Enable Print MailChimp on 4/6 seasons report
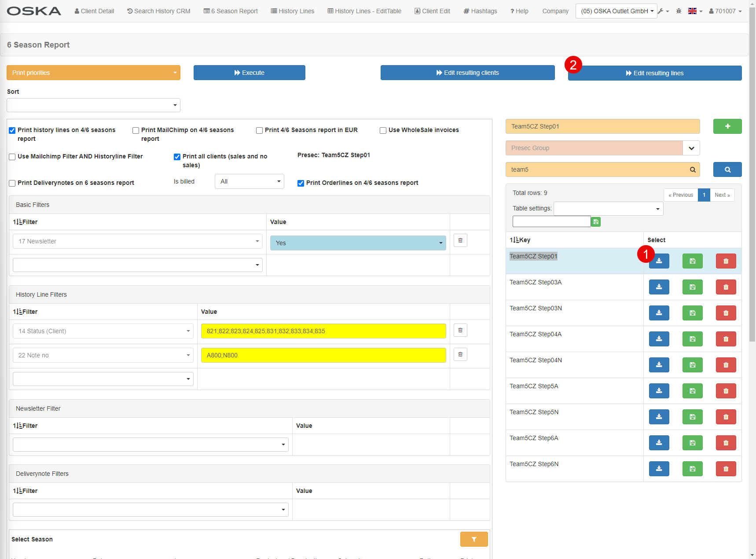 [x=136, y=130]
